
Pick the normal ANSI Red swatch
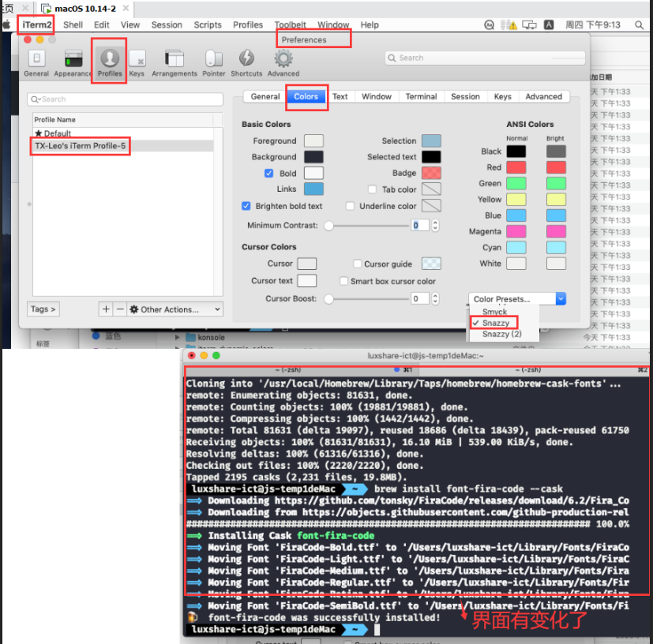516,167
